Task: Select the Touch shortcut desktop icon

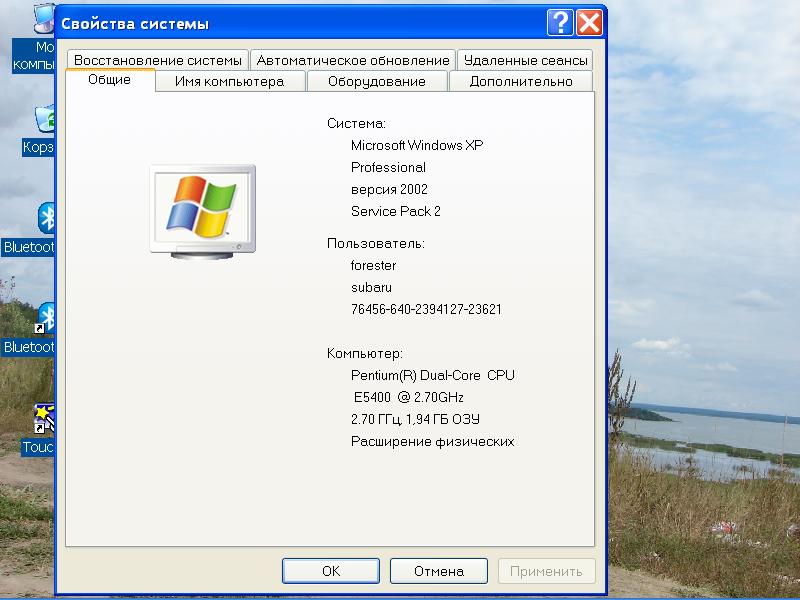Action: coord(44,418)
